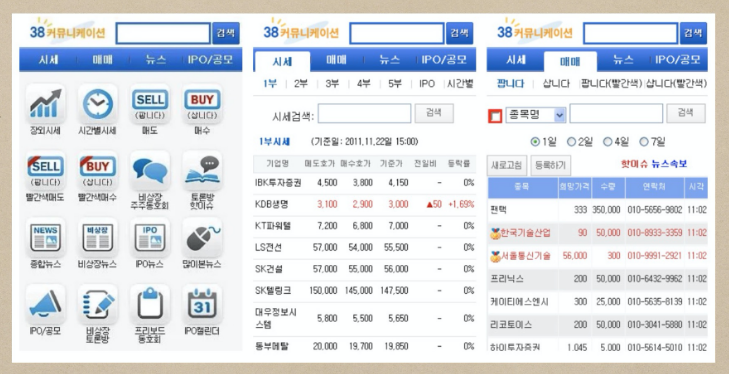Select 시세 tab in the left panel
Viewport: 729px width, 374px height.
[48, 60]
